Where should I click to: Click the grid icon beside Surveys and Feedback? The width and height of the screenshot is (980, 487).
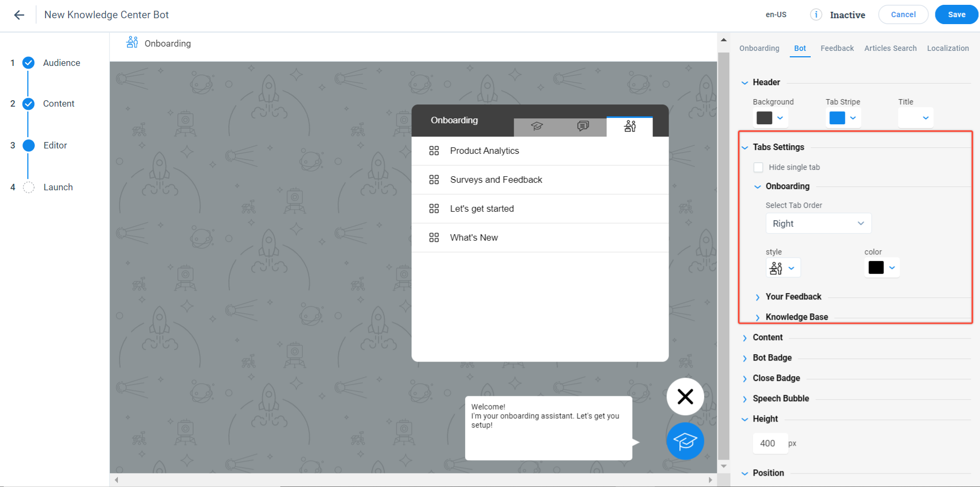click(434, 179)
